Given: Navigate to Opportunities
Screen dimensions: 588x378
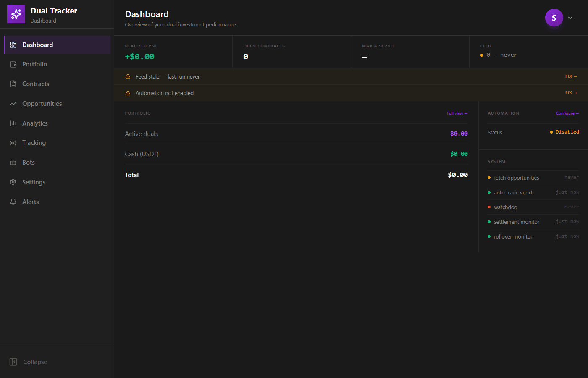Looking at the screenshot, I should [x=57, y=104].
